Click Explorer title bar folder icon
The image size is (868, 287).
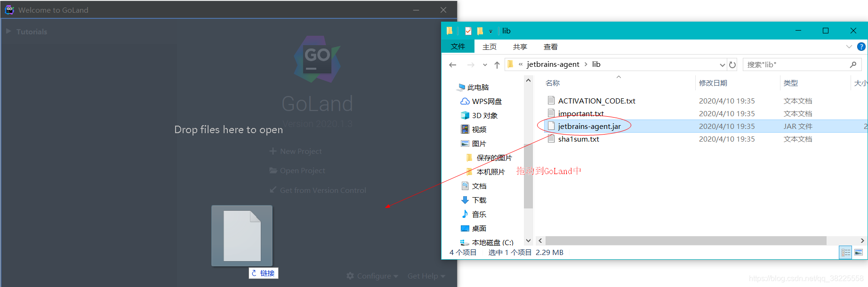click(x=450, y=31)
